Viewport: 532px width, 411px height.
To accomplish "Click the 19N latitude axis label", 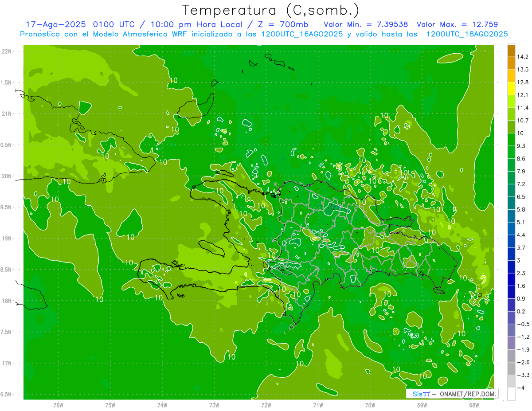I will (x=6, y=238).
